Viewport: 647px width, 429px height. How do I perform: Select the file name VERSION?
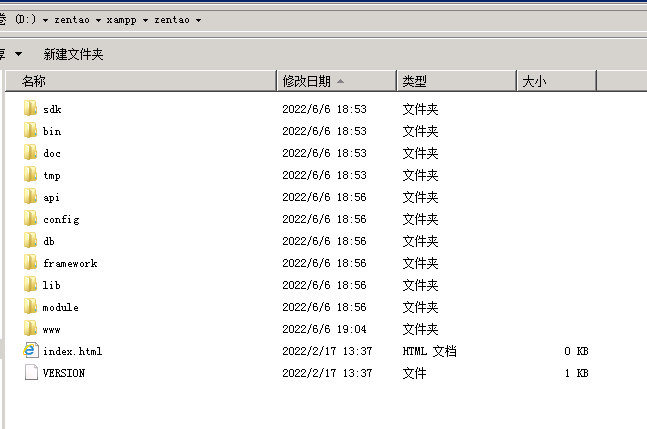click(64, 373)
